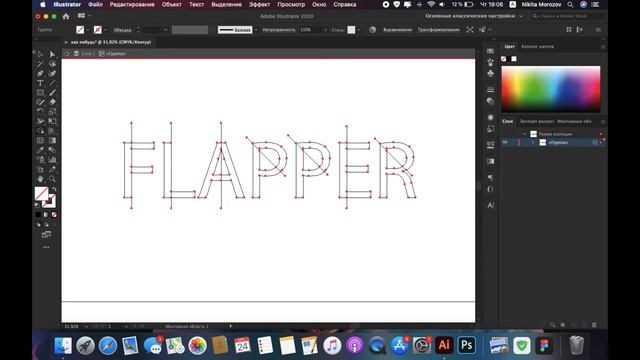The height and width of the screenshot is (360, 640).
Task: Open the Файл menu
Action: tap(95, 4)
